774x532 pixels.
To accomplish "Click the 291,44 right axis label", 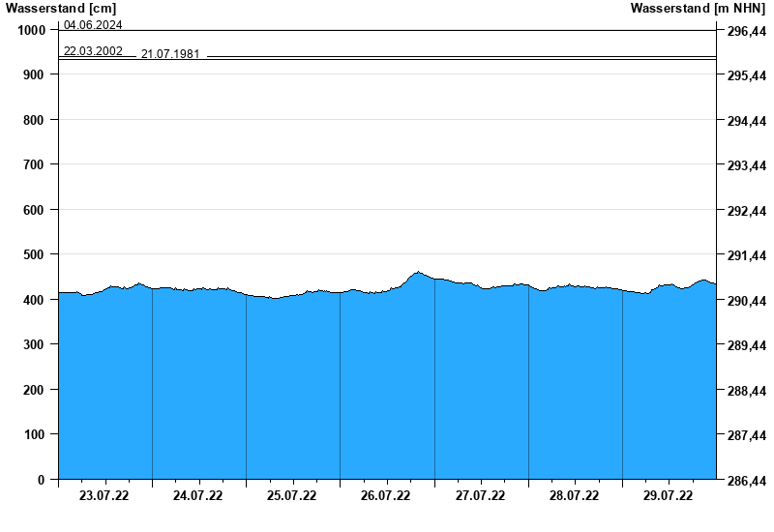I will point(746,255).
